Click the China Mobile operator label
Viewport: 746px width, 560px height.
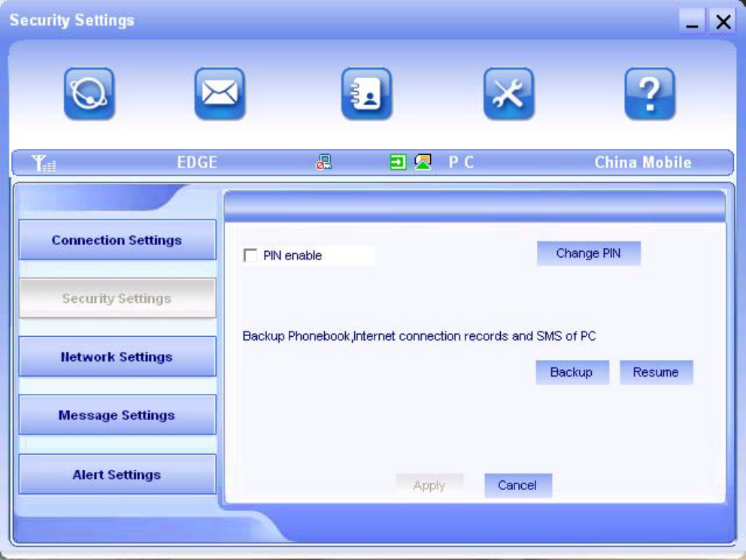pyautogui.click(x=643, y=162)
